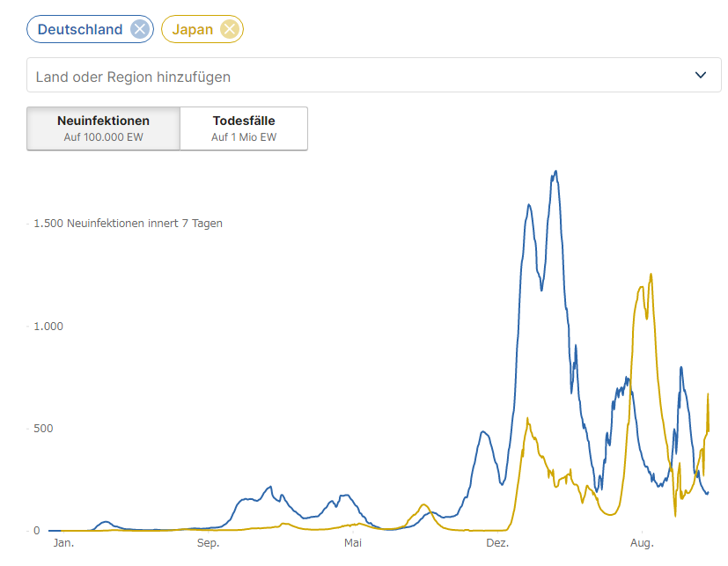The image size is (728, 566).
Task: Click the 'Mai' x-axis label
Action: click(x=352, y=543)
